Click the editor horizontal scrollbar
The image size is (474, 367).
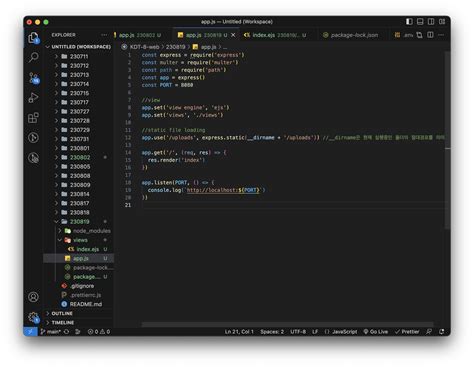point(287,324)
